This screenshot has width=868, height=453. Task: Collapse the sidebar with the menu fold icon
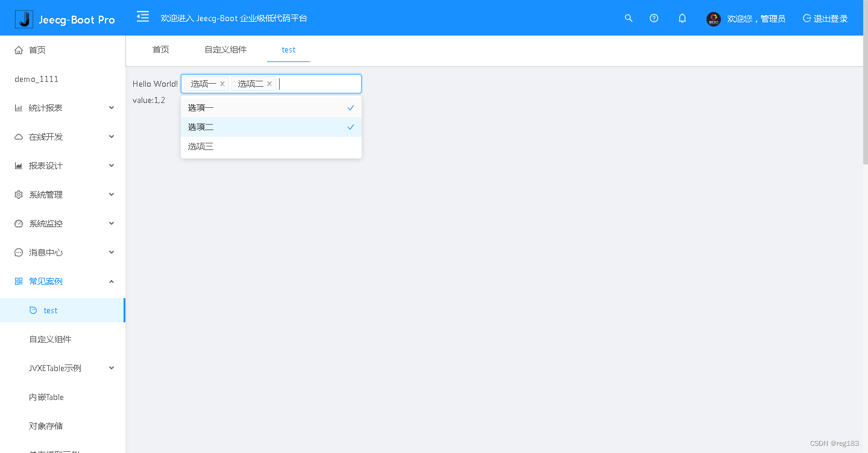[143, 16]
